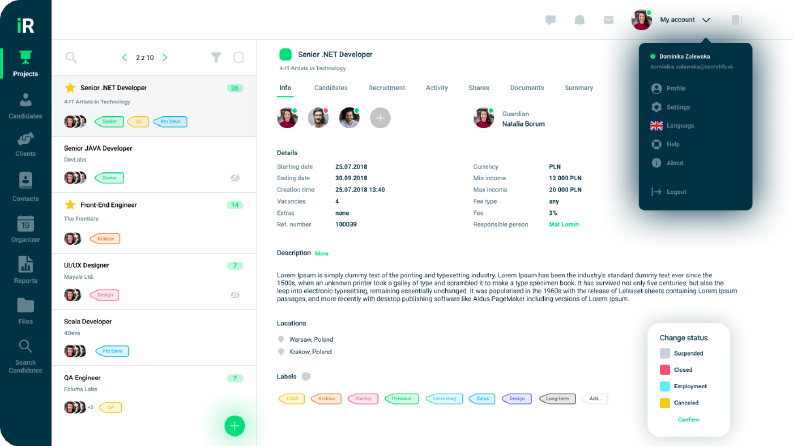Unstar the Senior .NET Developer project
Image resolution: width=793 pixels, height=446 pixels.
70,87
